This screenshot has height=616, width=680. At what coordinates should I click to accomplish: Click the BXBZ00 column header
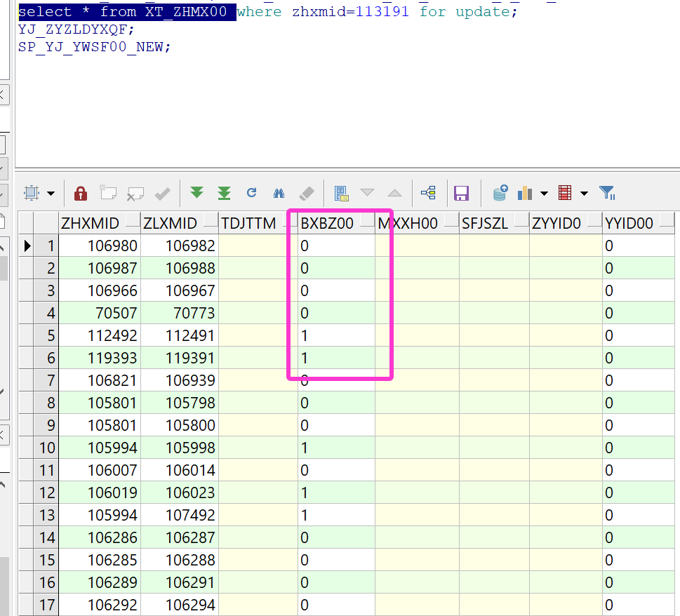pos(326,224)
